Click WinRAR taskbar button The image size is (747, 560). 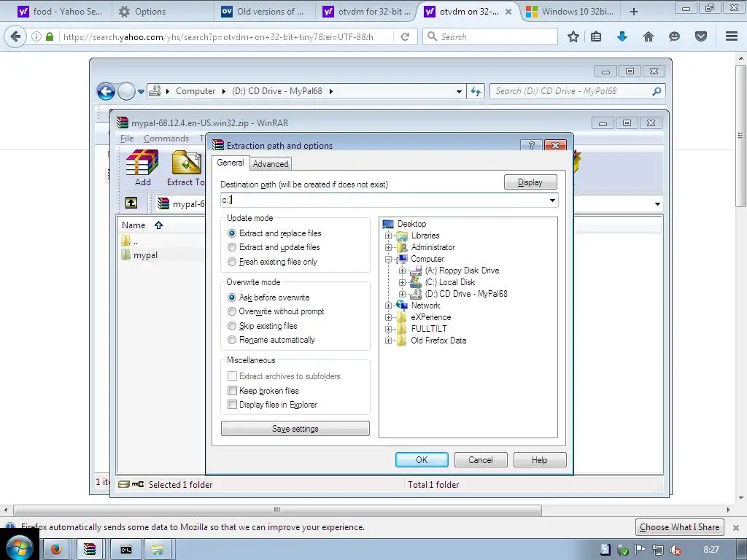pos(90,550)
